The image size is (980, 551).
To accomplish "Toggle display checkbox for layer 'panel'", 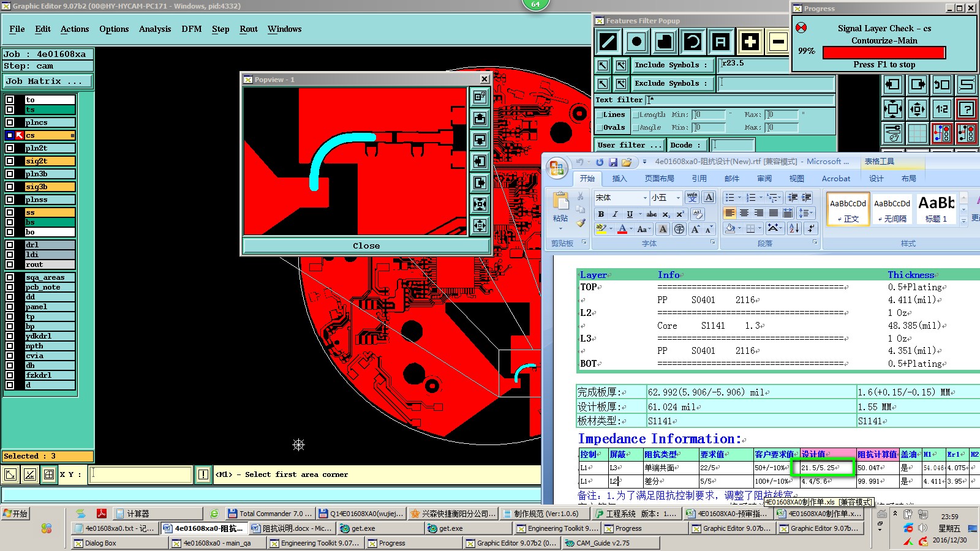I will click(x=10, y=307).
